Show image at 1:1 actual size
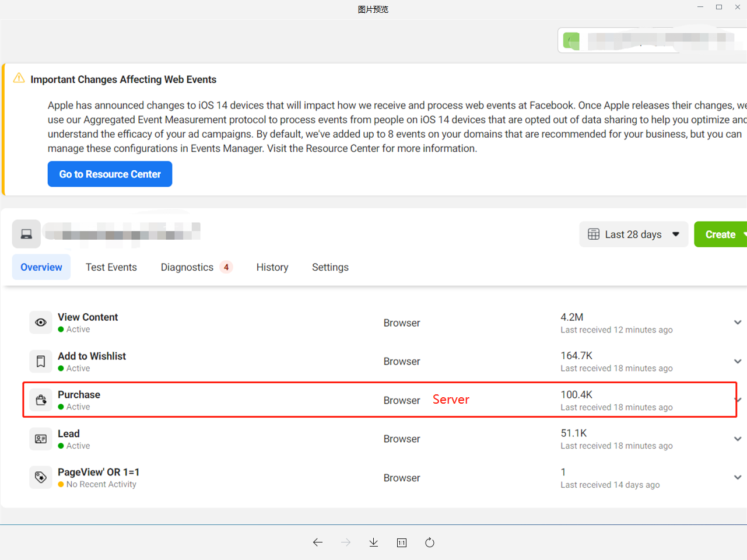This screenshot has width=747, height=560. click(402, 542)
